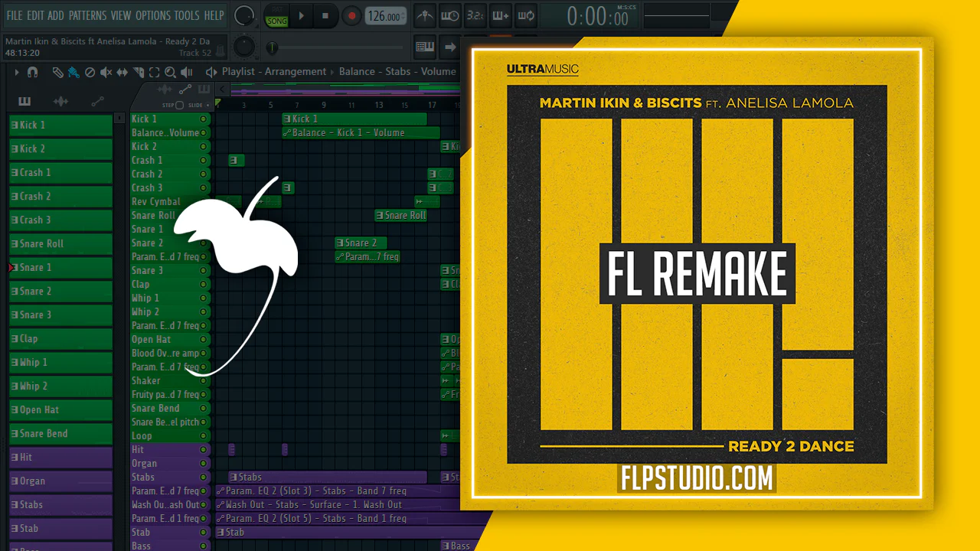Screen dimensions: 980x551
Task: Select the Balance - Kick 1 - Volume automation clip
Action: [x=361, y=132]
